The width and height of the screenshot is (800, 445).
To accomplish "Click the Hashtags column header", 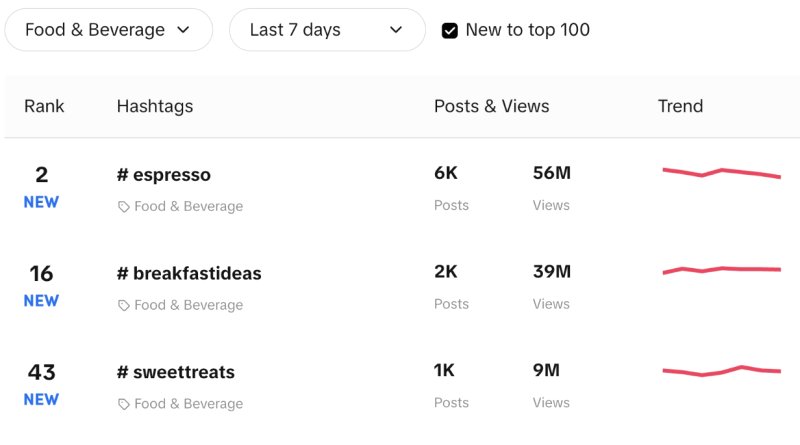I will [155, 106].
